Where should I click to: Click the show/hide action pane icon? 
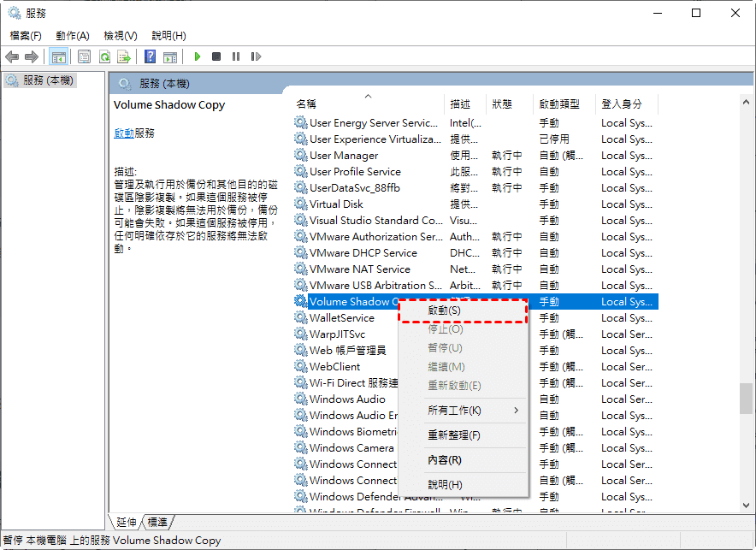tap(169, 56)
